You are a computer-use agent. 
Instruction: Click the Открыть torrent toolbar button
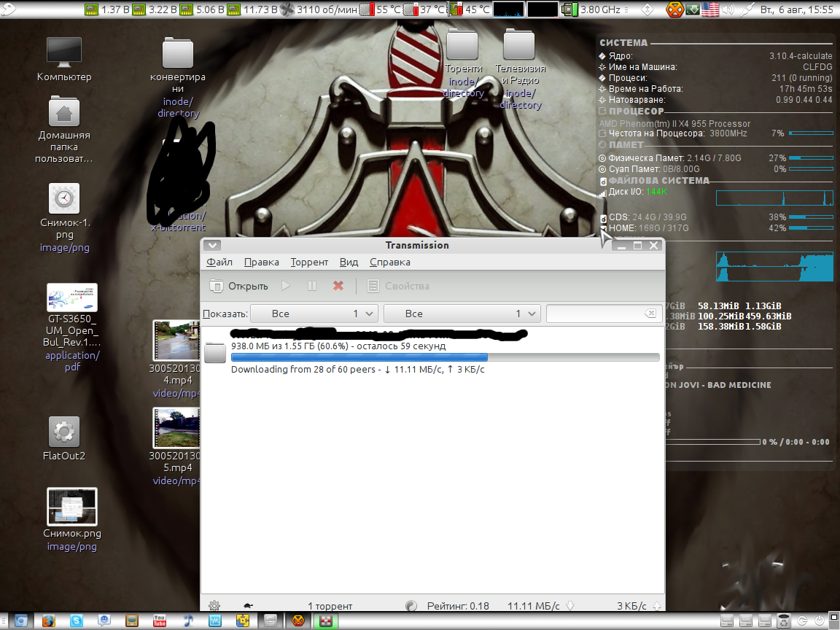coord(239,286)
